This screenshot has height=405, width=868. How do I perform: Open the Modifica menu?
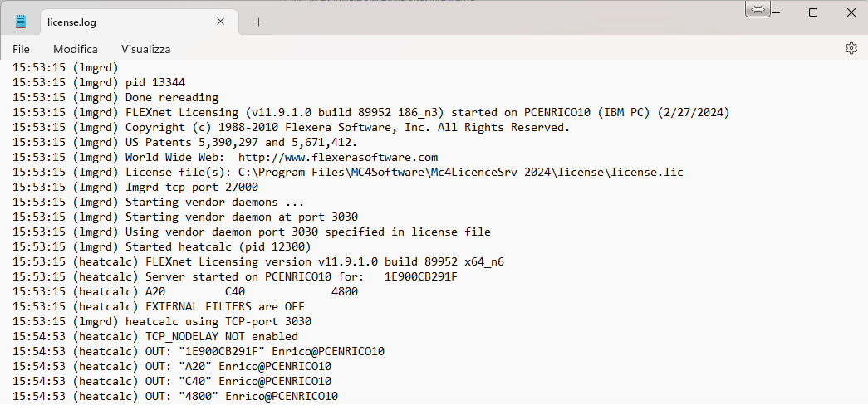76,49
